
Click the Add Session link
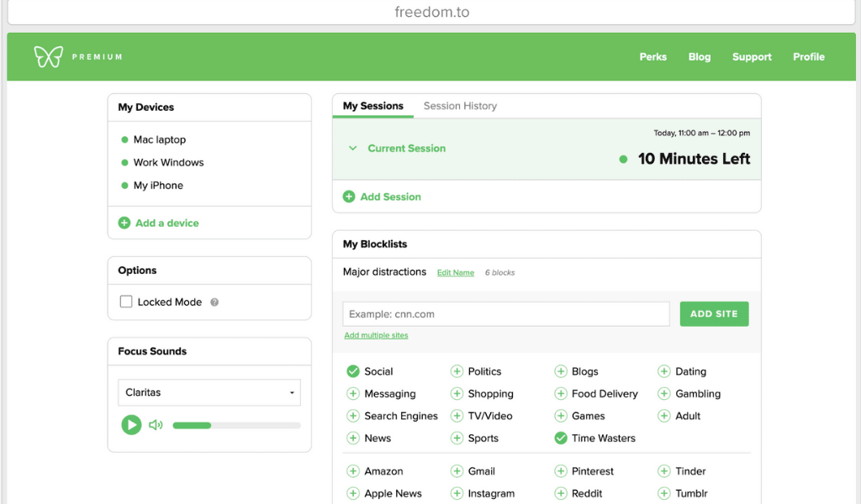pyautogui.click(x=390, y=197)
